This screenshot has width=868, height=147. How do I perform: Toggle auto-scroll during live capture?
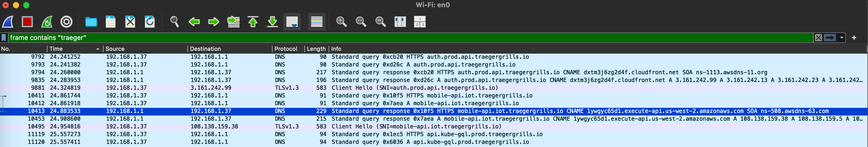click(292, 22)
